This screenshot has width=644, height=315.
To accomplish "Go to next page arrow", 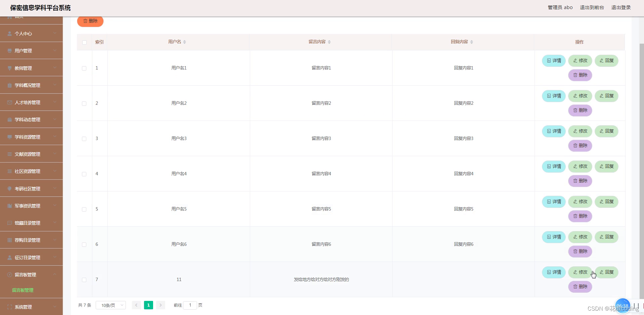I will point(160,305).
